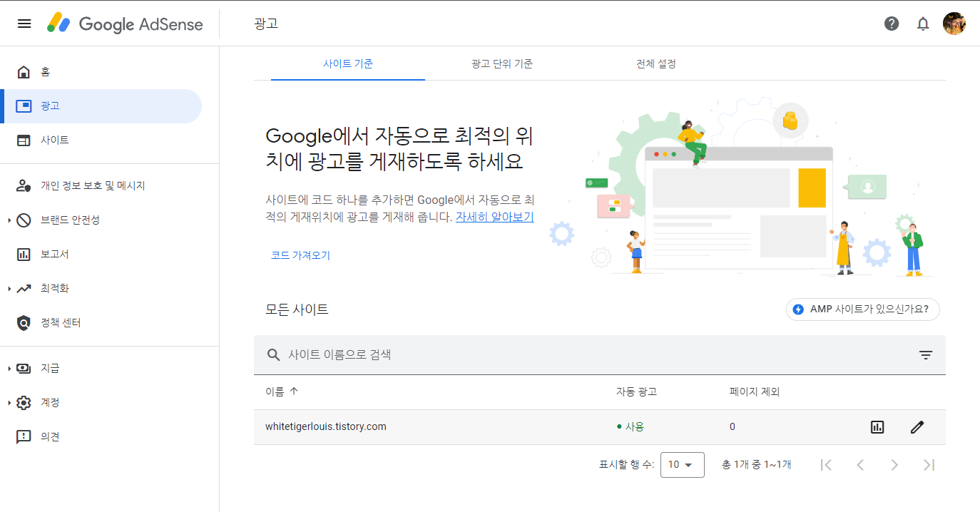Go to previous page arrow
980x512 pixels.
860,465
